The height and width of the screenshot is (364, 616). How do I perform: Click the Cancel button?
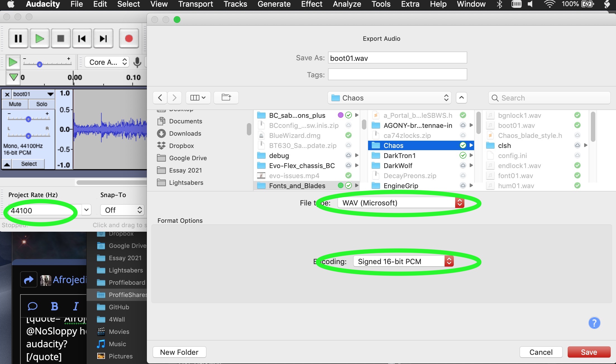click(x=541, y=352)
